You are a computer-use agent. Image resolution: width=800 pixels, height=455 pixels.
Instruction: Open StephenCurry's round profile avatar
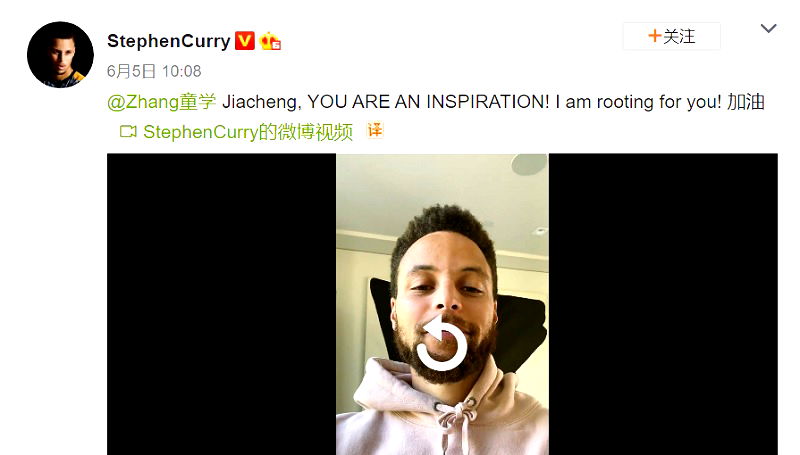(60, 55)
